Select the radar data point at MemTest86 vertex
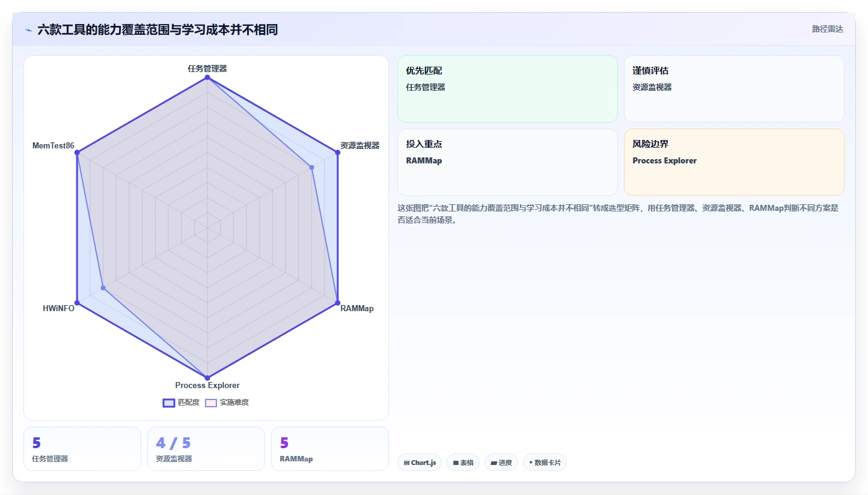Image resolution: width=868 pixels, height=495 pixels. coord(77,153)
